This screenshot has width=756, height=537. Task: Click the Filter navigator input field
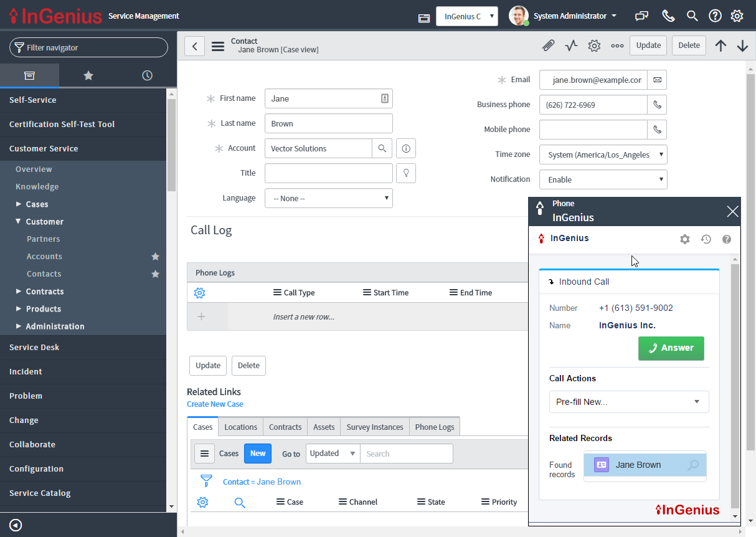tap(88, 47)
